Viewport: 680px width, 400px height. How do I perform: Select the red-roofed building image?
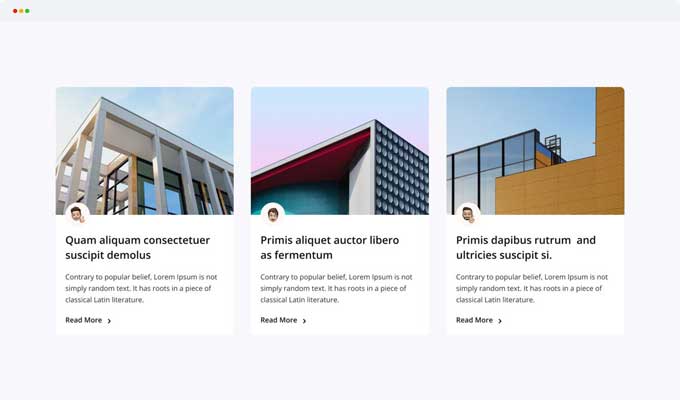point(340,151)
